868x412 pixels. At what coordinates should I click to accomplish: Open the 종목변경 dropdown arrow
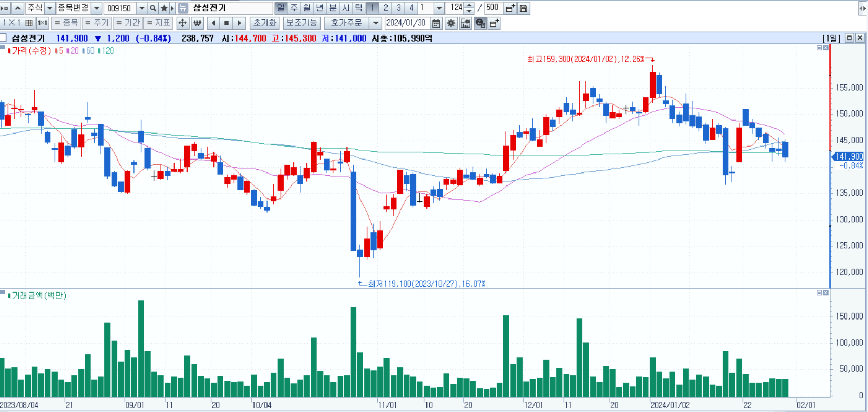97,8
